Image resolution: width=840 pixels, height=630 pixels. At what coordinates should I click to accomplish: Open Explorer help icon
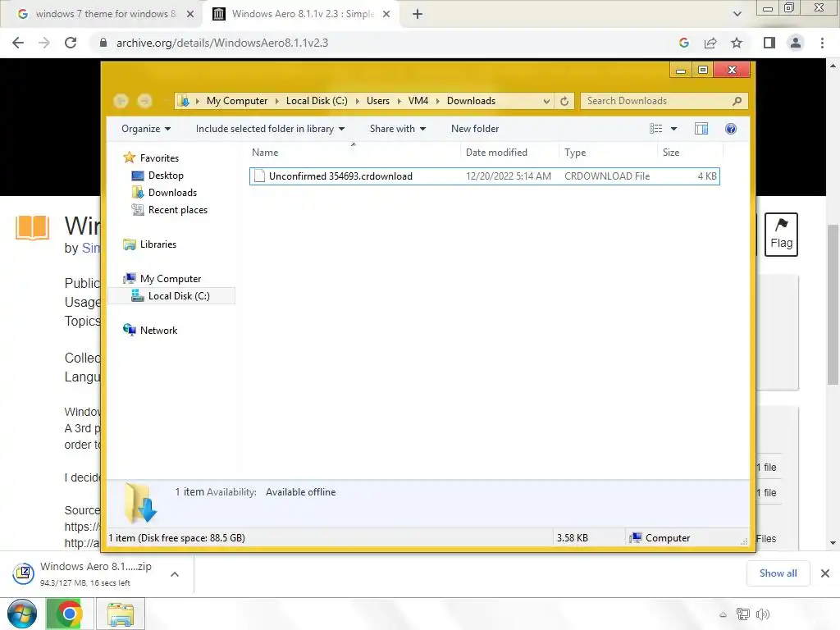[731, 129]
